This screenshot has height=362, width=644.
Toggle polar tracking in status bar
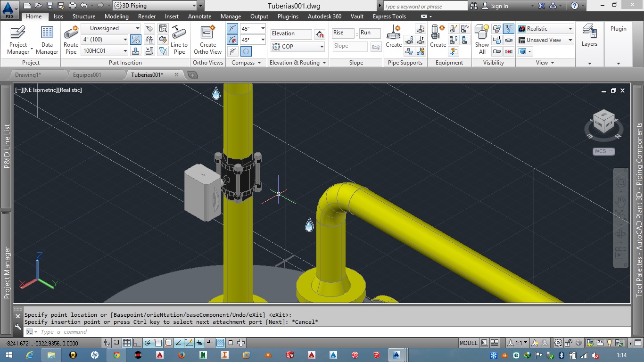pyautogui.click(x=148, y=343)
